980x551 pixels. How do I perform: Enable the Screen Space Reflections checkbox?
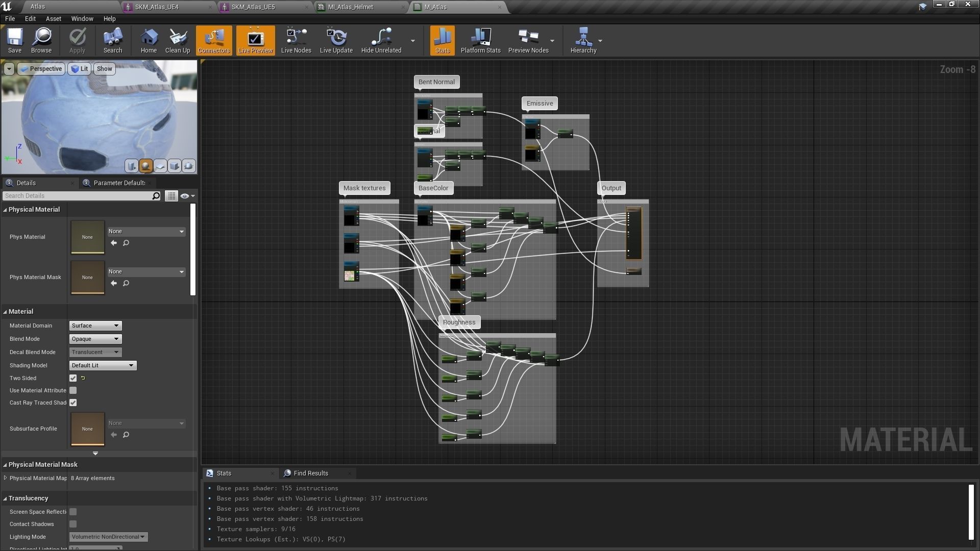click(x=73, y=512)
